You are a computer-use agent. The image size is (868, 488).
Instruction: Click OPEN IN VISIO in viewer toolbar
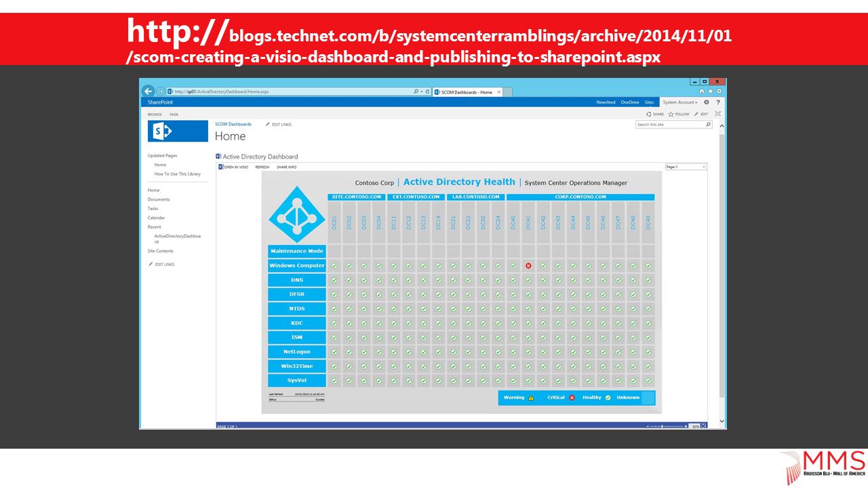pyautogui.click(x=234, y=167)
